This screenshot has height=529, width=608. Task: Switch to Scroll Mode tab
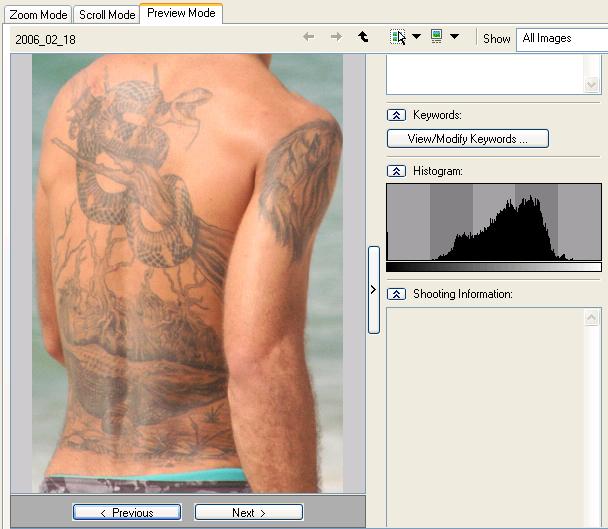107,15
